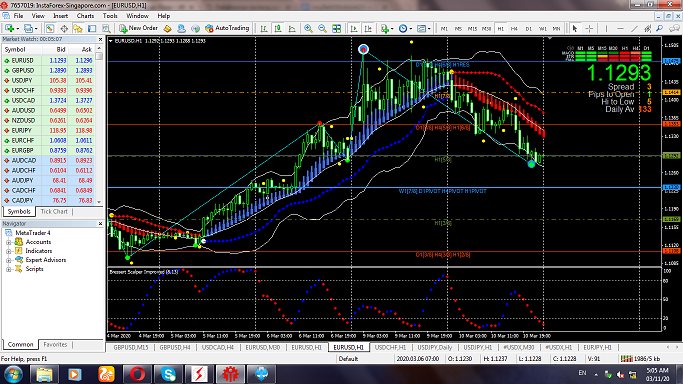This screenshot has height=384, width=683.
Task: Close the Navigator panel
Action: tap(100, 223)
